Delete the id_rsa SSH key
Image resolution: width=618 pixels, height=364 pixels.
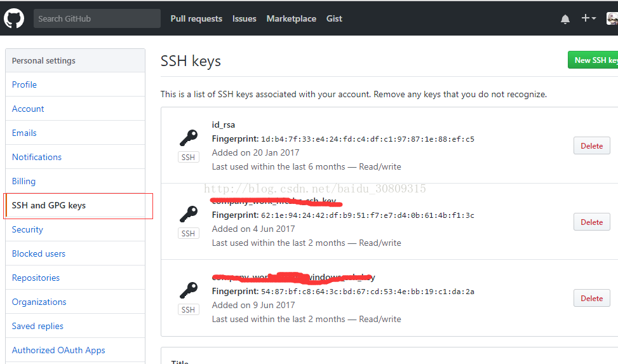pyautogui.click(x=591, y=146)
